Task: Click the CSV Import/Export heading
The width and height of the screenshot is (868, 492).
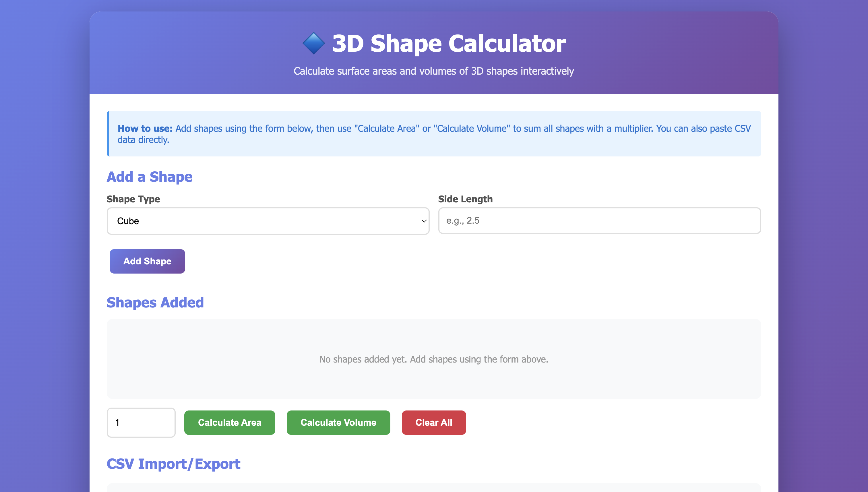Action: 173,464
